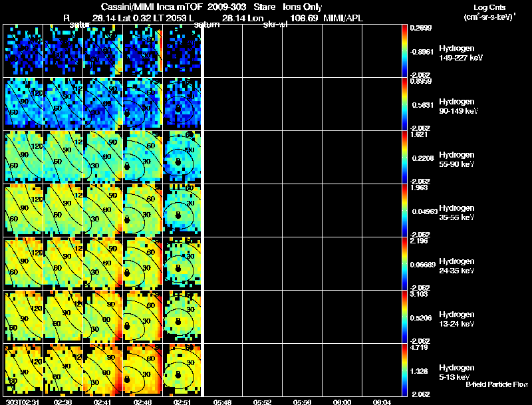Click the color bar beside Hydrogen 24-35 keV
This screenshot has width=532, height=405.
404,264
